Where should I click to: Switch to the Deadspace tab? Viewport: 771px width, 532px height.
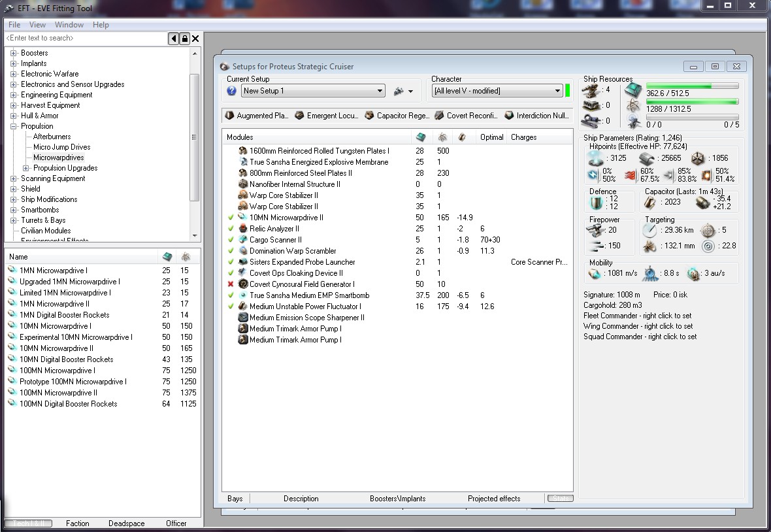(x=126, y=524)
